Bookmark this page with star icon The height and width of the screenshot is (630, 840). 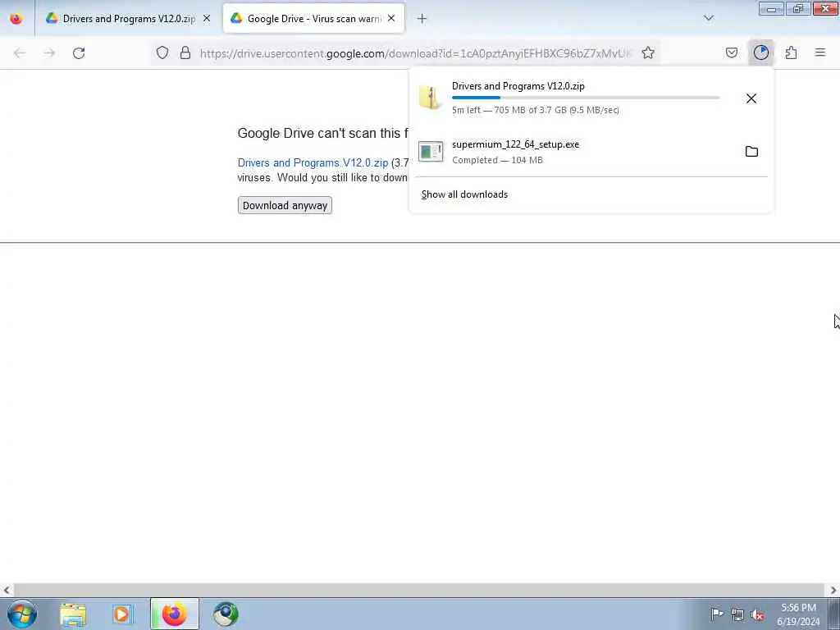648,52
